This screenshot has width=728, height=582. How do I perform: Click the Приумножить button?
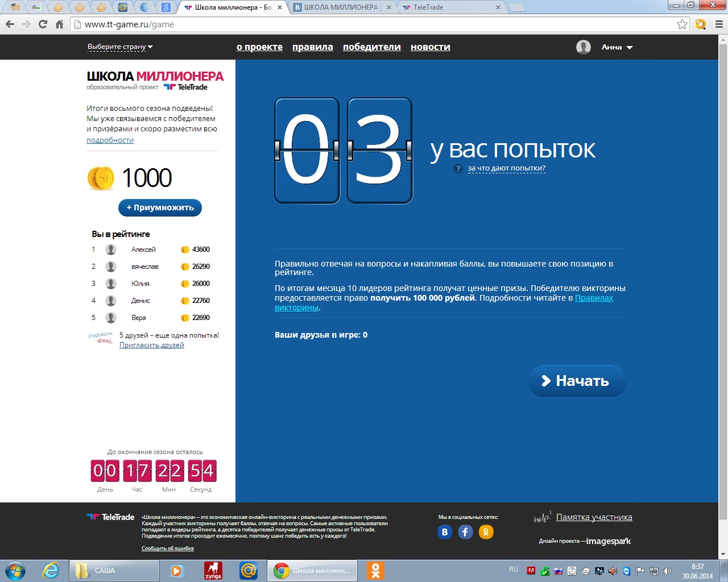coord(160,207)
